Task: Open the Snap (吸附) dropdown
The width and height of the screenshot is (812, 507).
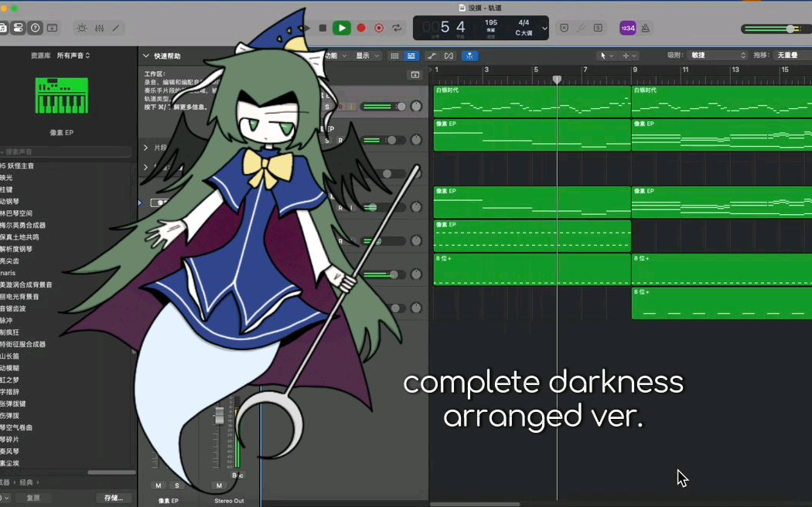Action: tap(718, 56)
